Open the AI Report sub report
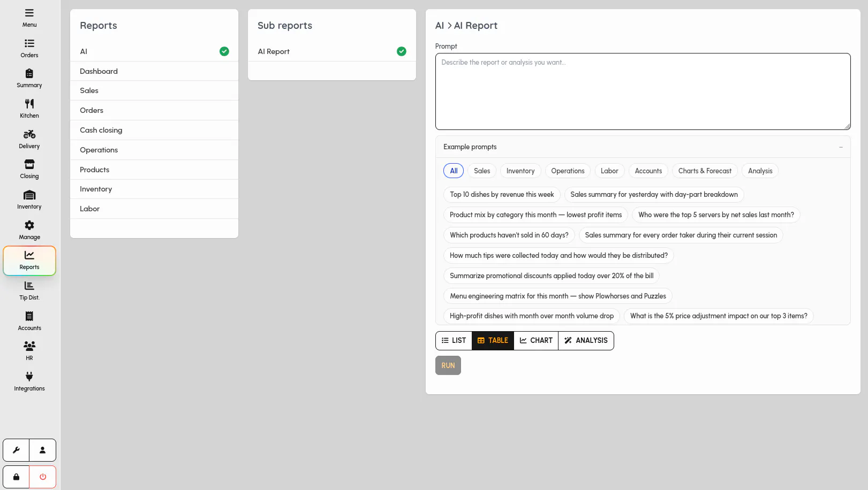 pyautogui.click(x=332, y=51)
